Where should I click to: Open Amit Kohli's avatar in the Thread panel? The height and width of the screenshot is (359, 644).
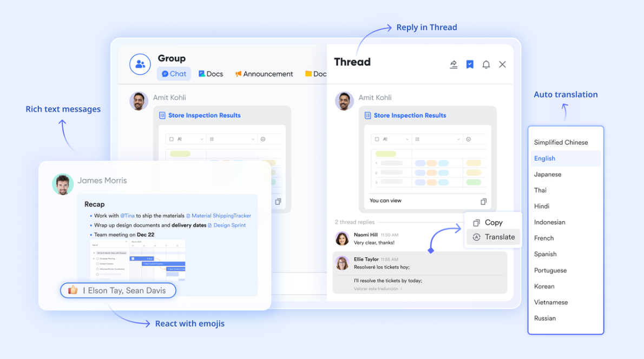pyautogui.click(x=344, y=101)
